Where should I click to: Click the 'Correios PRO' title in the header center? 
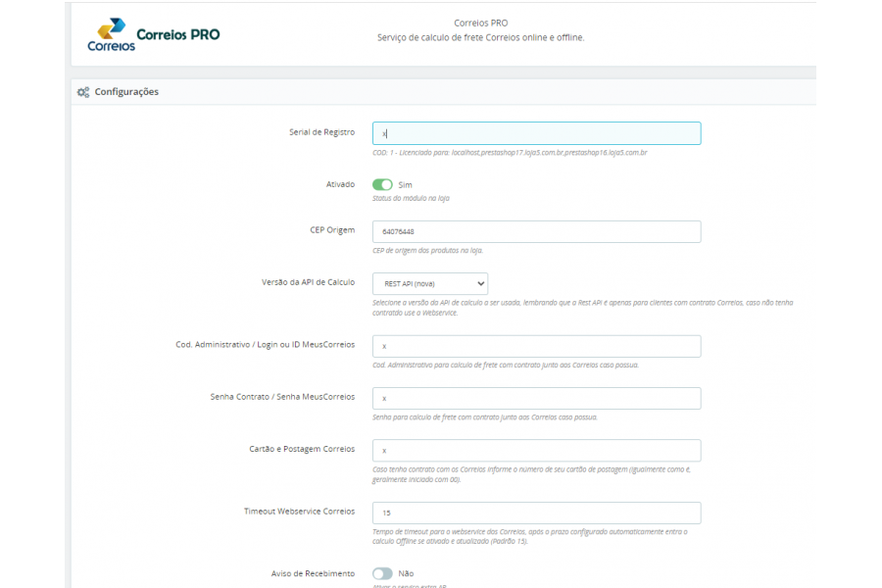click(x=481, y=24)
